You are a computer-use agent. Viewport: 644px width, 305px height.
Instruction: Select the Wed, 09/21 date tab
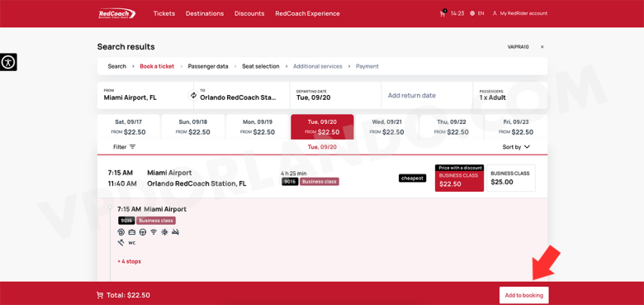387,127
